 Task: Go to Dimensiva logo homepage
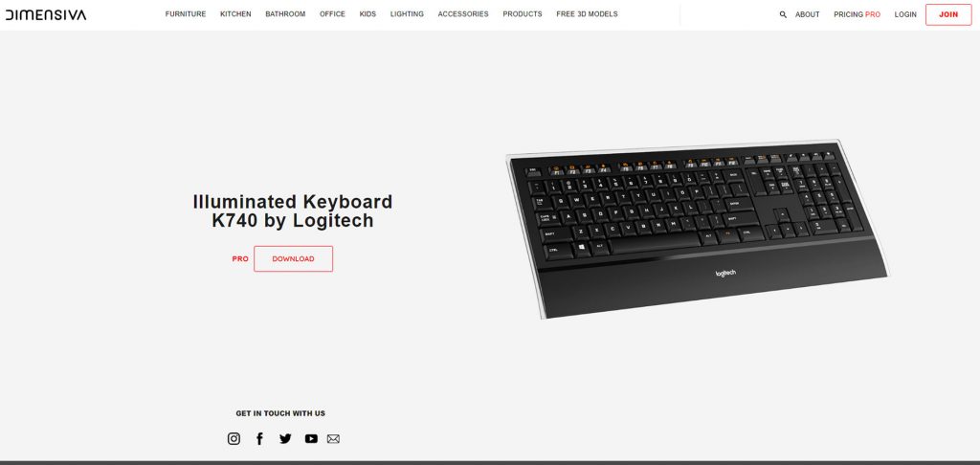coord(46,14)
